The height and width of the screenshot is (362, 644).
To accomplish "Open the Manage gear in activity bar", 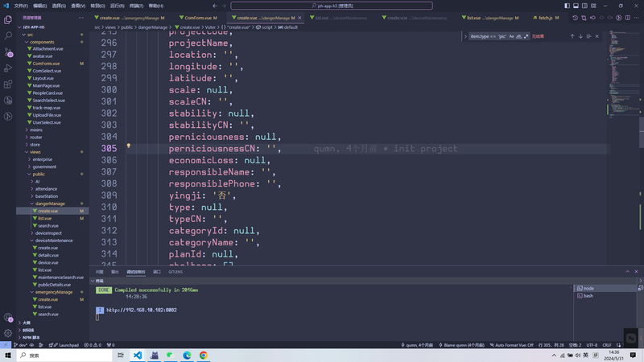I will [8, 333].
